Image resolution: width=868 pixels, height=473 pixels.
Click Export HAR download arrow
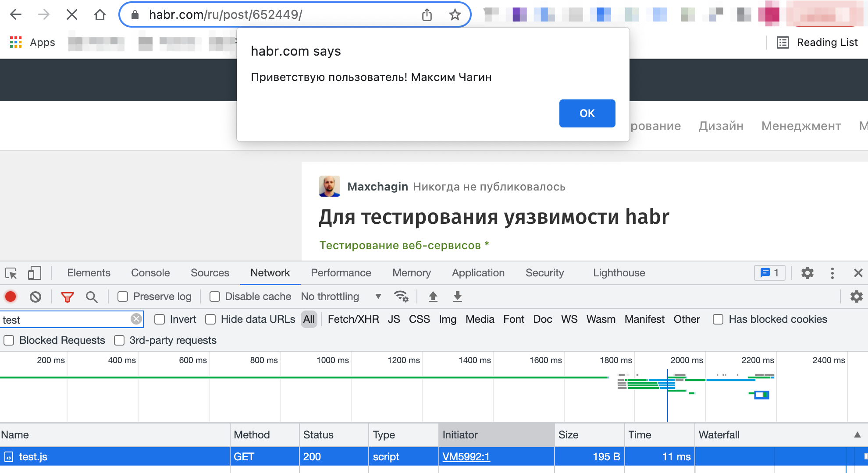[458, 297]
